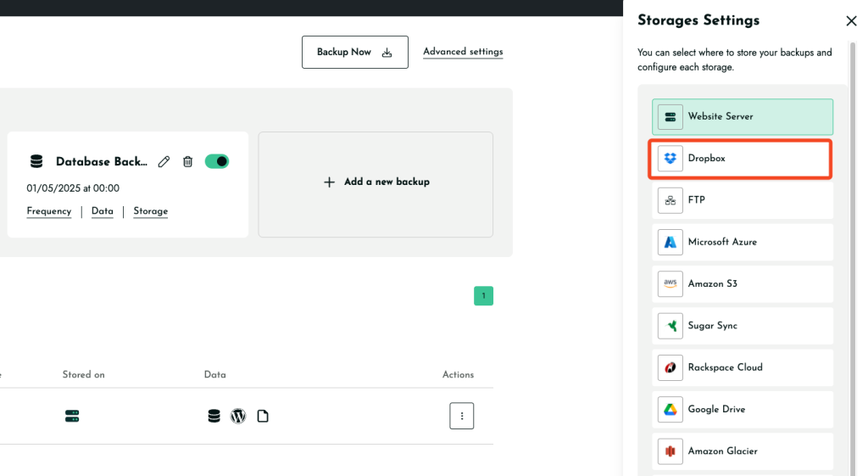Screen dimensions: 868x476
Task: Click the Sugar Sync bird icon
Action: [x=670, y=326]
